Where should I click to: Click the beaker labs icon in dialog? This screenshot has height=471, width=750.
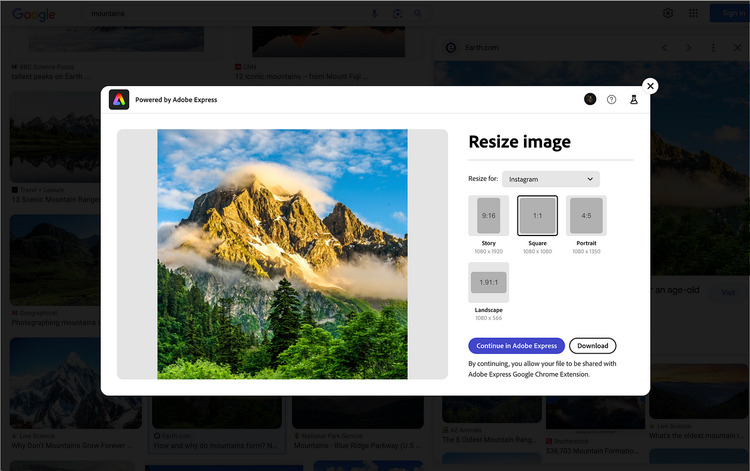(x=634, y=99)
